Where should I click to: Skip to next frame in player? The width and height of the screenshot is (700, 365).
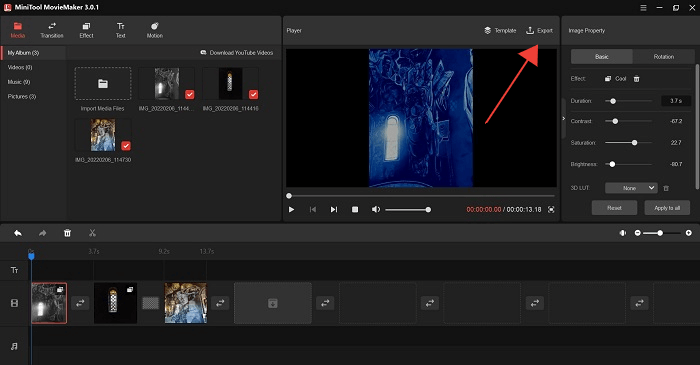(x=333, y=209)
